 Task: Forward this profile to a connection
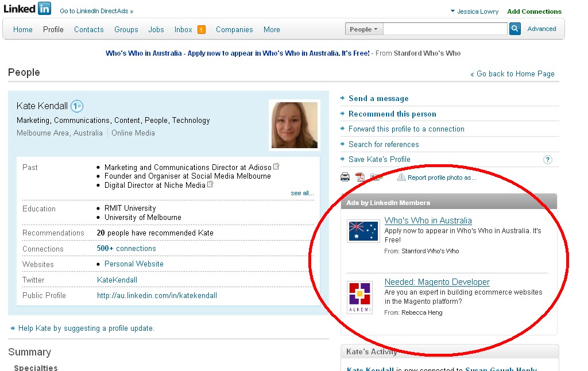[407, 129]
